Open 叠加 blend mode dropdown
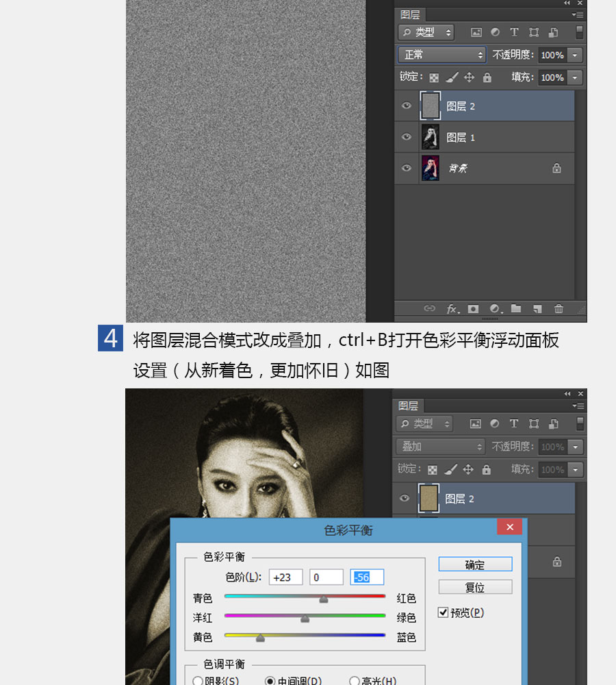This screenshot has width=616, height=685. point(441,447)
